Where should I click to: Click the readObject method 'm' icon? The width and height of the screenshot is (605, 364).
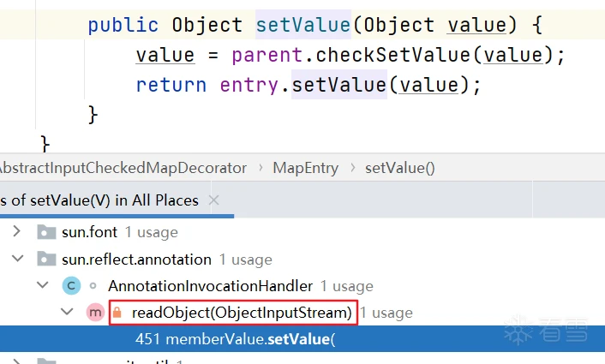tap(95, 313)
